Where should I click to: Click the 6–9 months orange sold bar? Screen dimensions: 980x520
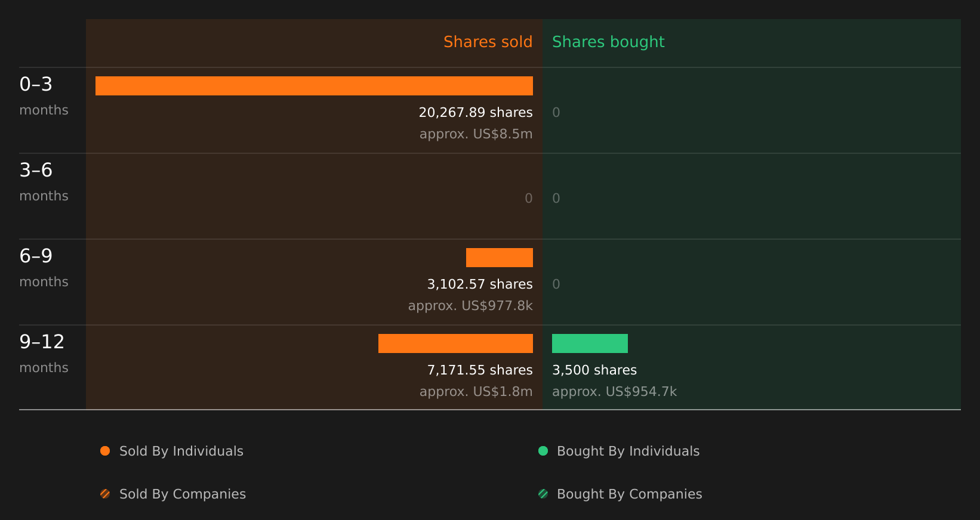coord(500,258)
